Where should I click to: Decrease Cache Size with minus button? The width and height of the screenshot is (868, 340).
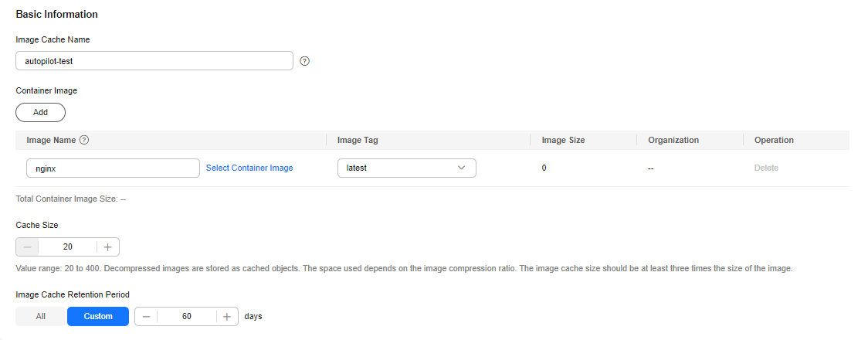pos(27,247)
